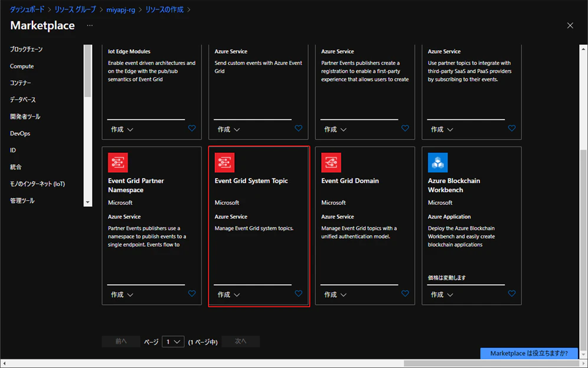Click the Event Grid Domain icon
The height and width of the screenshot is (368, 588).
click(331, 162)
